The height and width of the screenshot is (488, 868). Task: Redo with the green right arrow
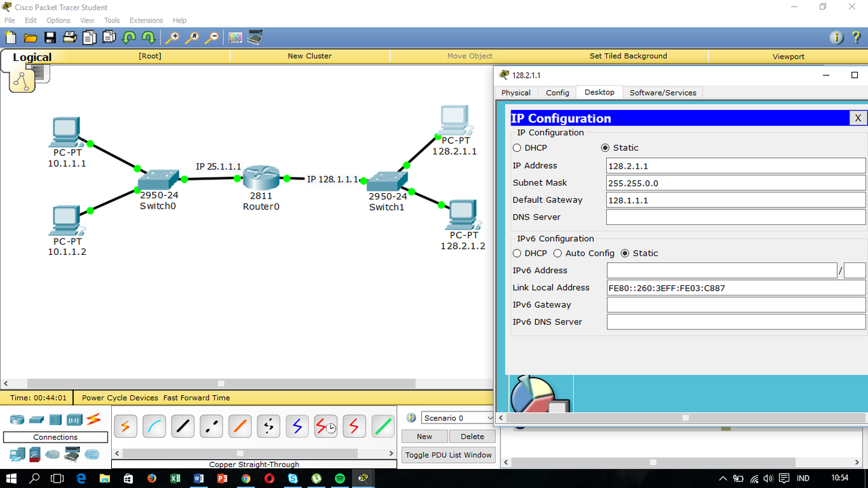tap(149, 38)
